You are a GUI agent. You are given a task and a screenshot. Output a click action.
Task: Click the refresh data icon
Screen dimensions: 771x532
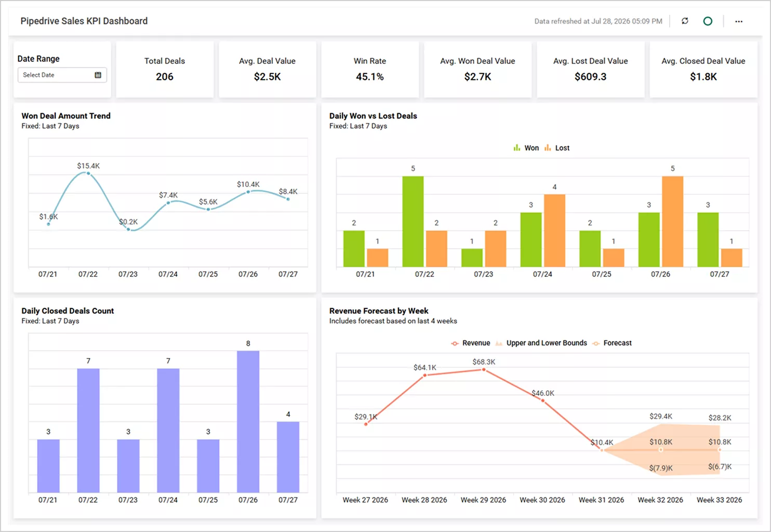(x=685, y=21)
